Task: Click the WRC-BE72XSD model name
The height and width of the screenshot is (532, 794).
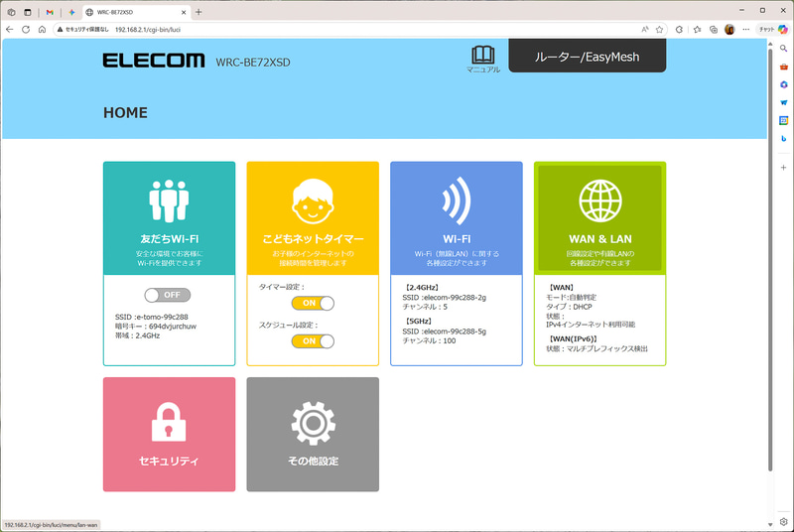Action: click(253, 63)
